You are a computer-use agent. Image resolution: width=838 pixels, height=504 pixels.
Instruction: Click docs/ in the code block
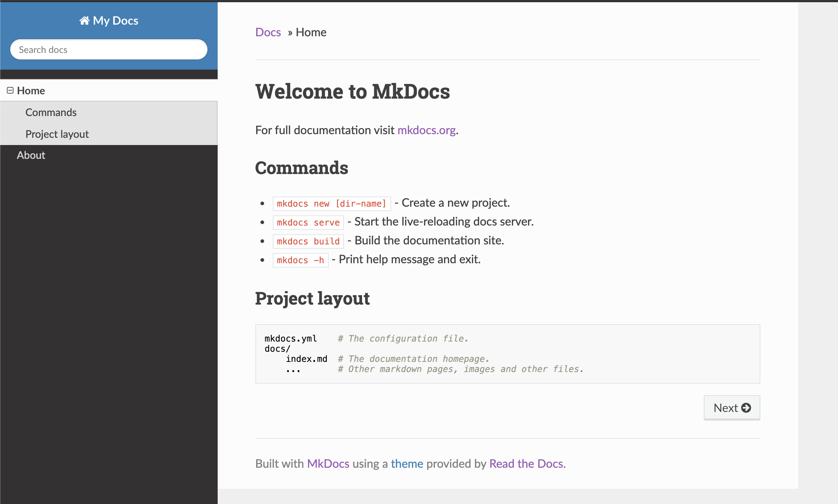click(278, 349)
